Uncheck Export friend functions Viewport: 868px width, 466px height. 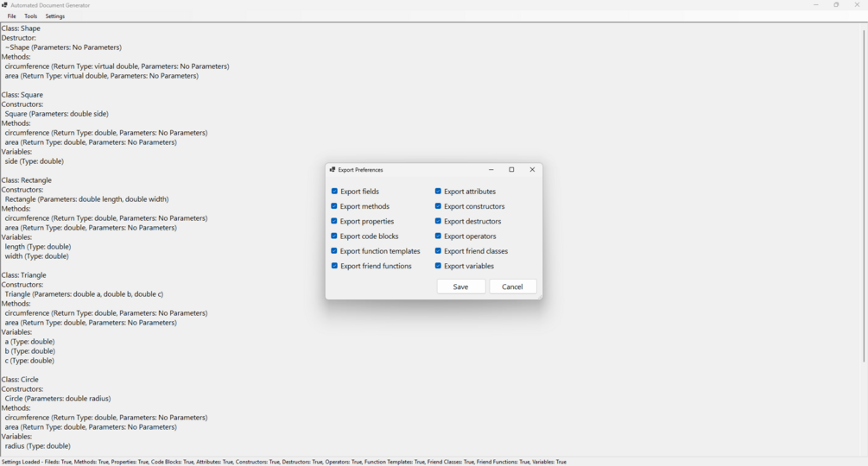[x=334, y=266]
